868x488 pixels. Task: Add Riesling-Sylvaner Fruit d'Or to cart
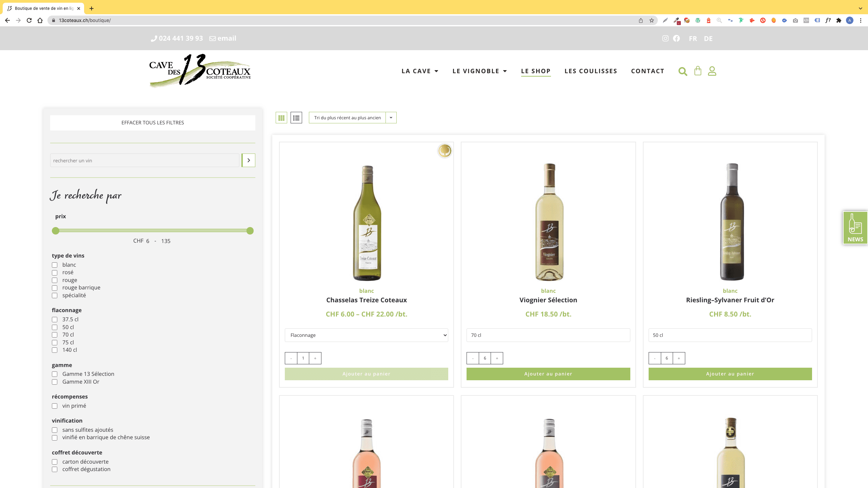click(x=730, y=374)
